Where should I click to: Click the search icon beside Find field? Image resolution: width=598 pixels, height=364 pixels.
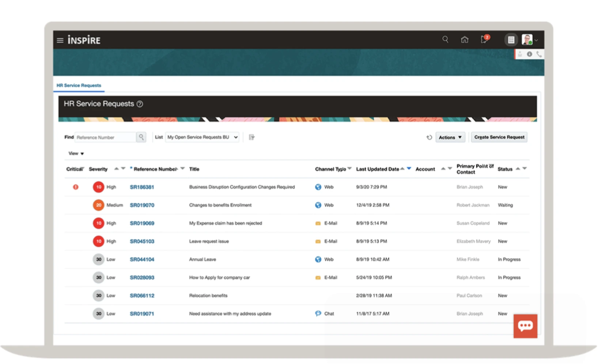coord(141,137)
